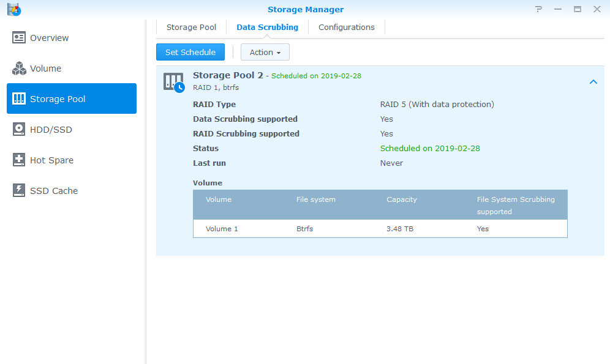The height and width of the screenshot is (364, 610).
Task: Click the Storage Pool 2 title
Action: 228,75
